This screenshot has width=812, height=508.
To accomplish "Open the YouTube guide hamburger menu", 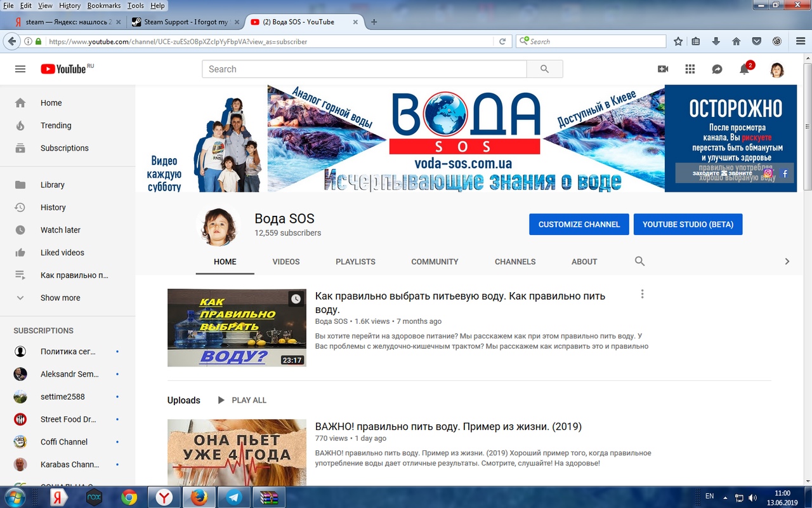I will click(x=20, y=69).
